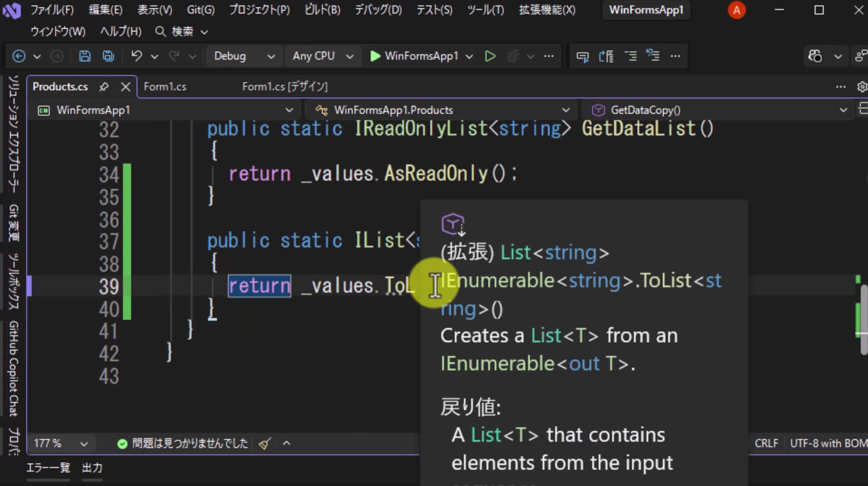Screen dimensions: 868x486
Task: Click the uncomment lines icon in the toolbar
Action: click(653, 55)
